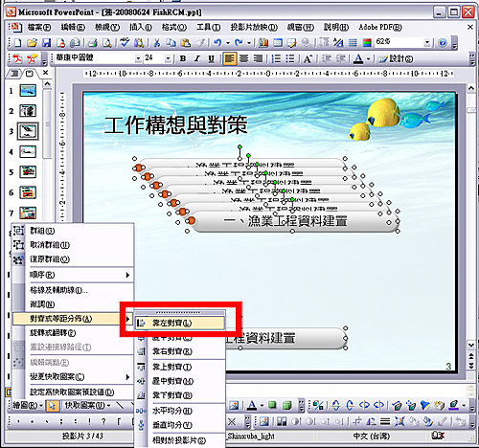Screen dimensions: 479x448
Task: Open the 插入(I) menu
Action: coord(141,28)
